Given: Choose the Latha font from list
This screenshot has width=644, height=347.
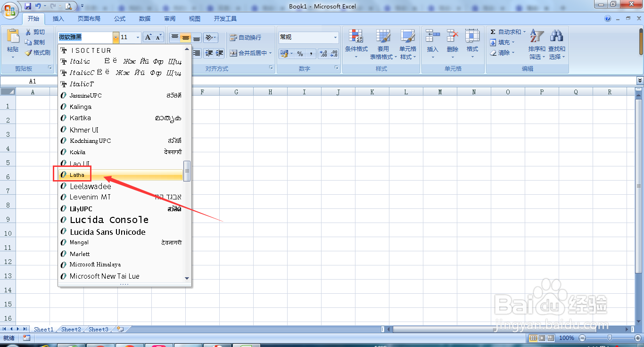Looking at the screenshot, I should 121,175.
